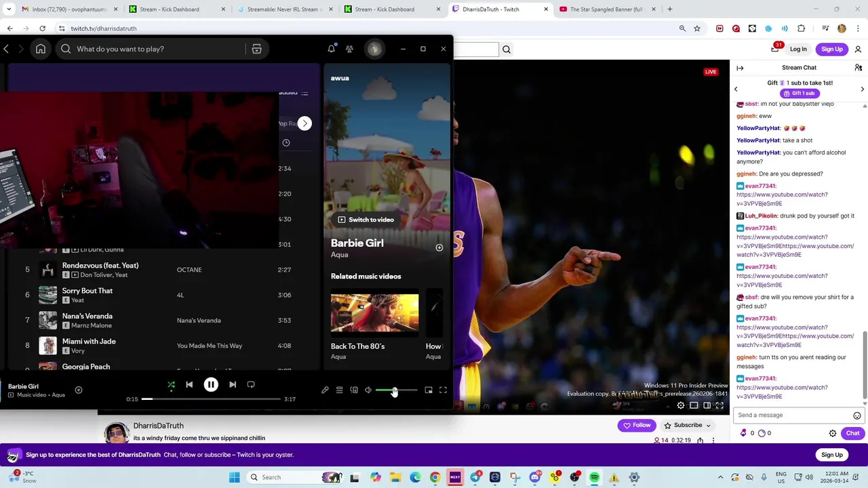Open Spotify miniplayer icon

(429, 390)
